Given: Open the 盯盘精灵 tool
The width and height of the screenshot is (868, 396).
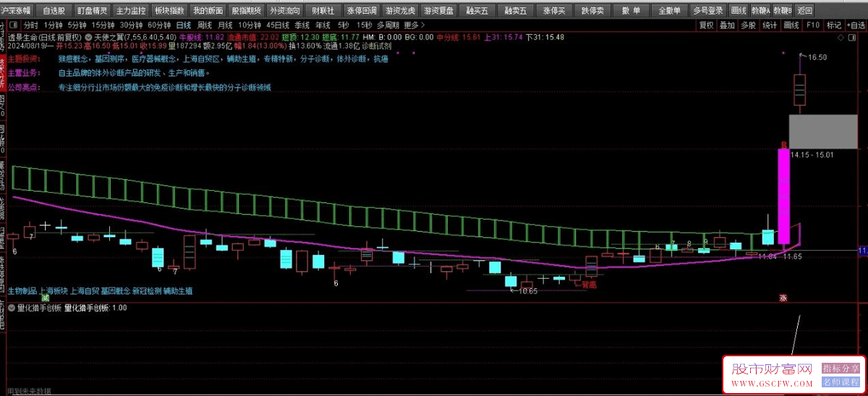Looking at the screenshot, I should (x=92, y=11).
